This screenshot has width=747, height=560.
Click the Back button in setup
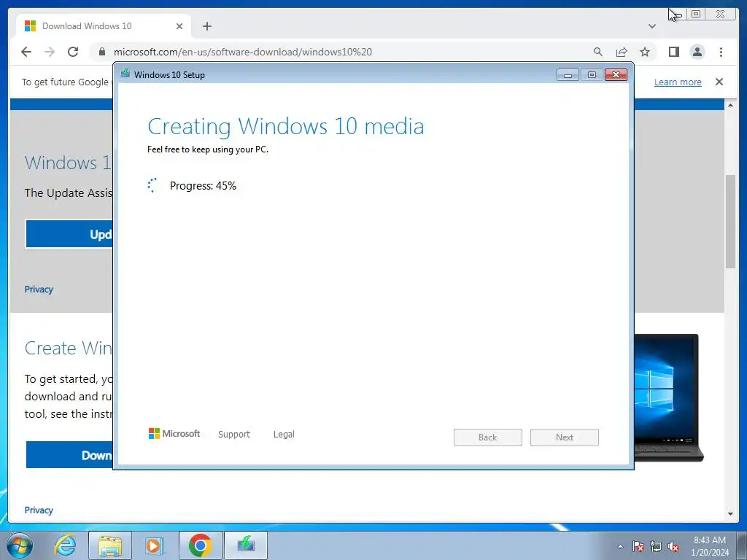[x=488, y=437]
